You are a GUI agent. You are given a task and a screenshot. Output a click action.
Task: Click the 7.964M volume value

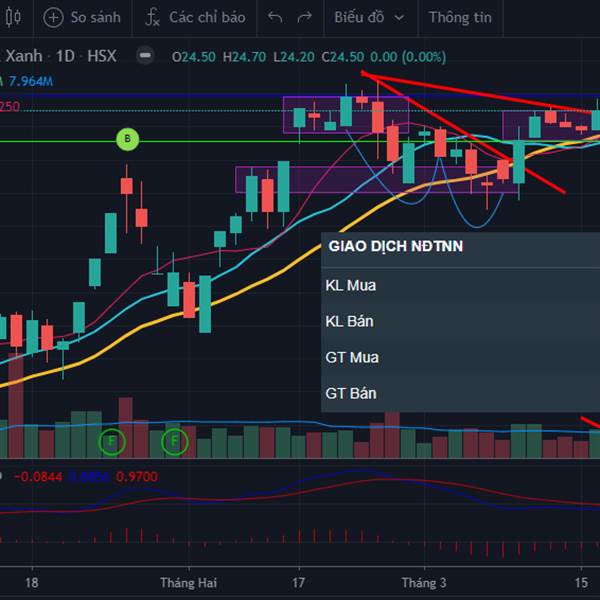31,81
